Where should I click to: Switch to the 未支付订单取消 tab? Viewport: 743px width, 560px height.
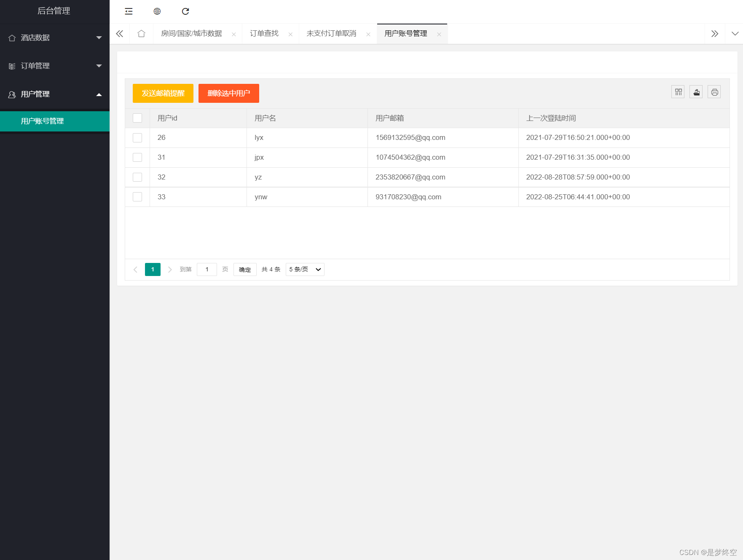331,34
